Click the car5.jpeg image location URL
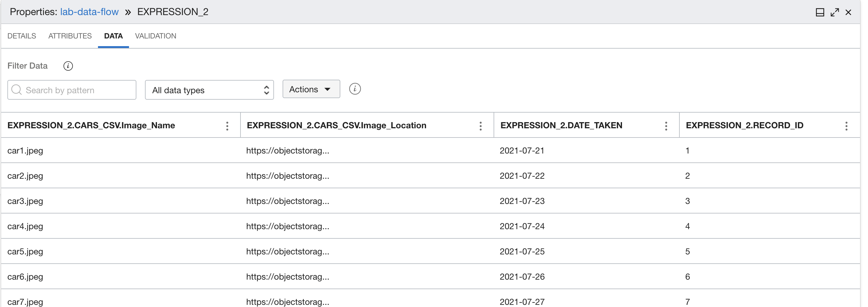Viewport: 868px width, 307px height. [287, 251]
